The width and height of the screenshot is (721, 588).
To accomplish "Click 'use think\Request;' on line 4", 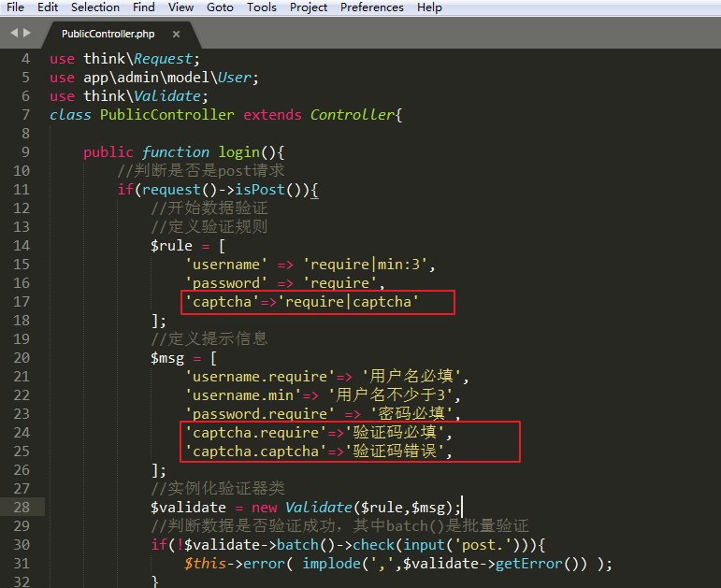I will [124, 59].
